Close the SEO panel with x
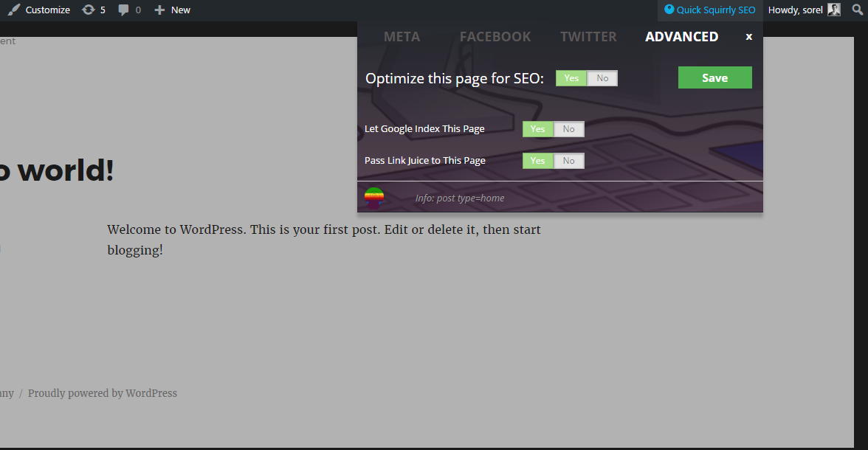 coord(749,37)
